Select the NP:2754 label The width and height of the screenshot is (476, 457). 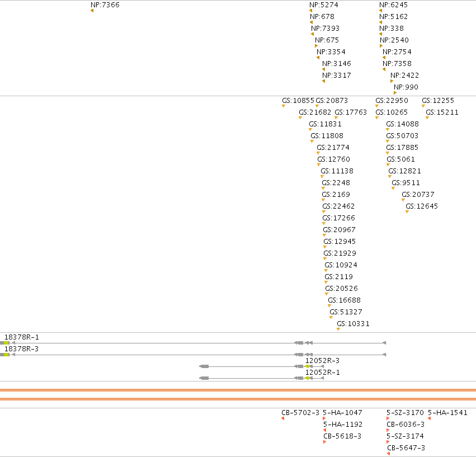coord(397,52)
